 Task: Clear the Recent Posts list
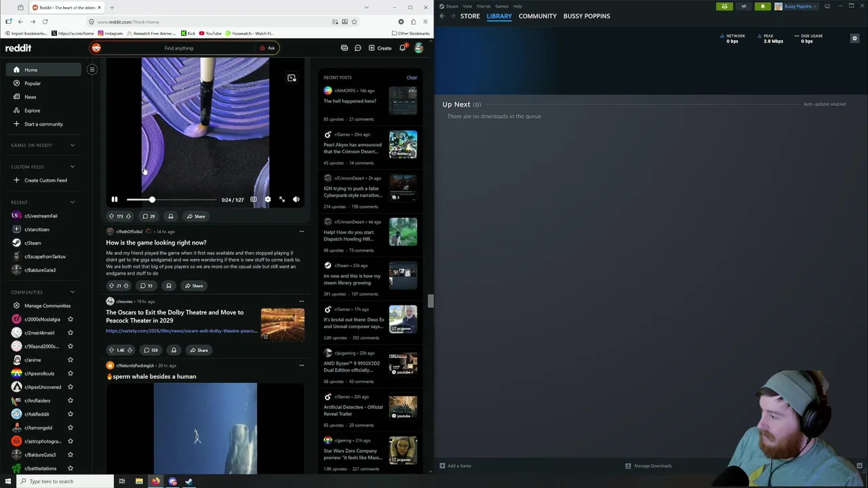[x=412, y=77]
